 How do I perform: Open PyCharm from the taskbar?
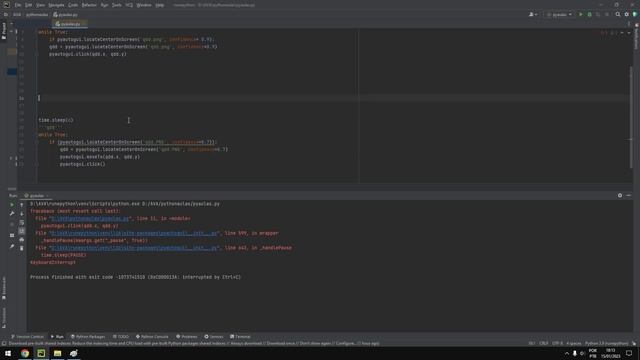[x=41, y=353]
